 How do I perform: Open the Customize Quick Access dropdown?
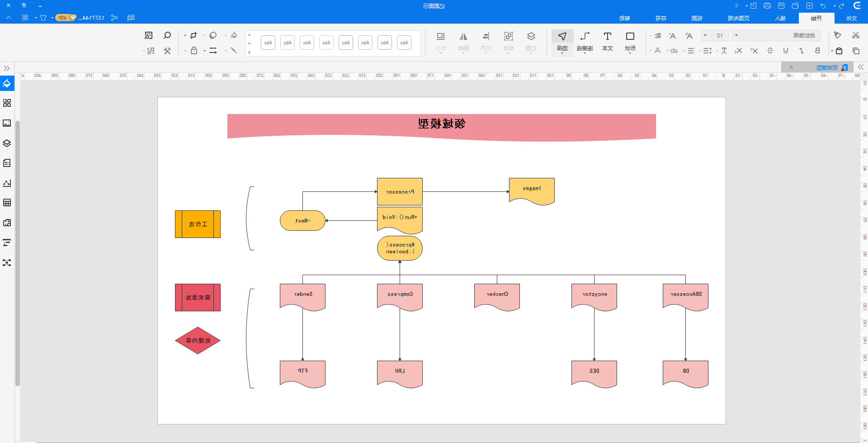tap(736, 6)
